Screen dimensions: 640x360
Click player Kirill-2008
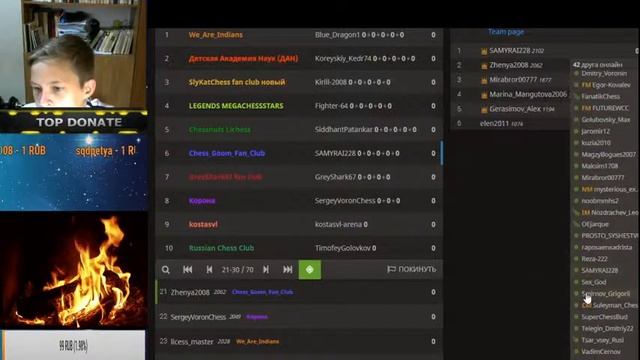coord(331,82)
